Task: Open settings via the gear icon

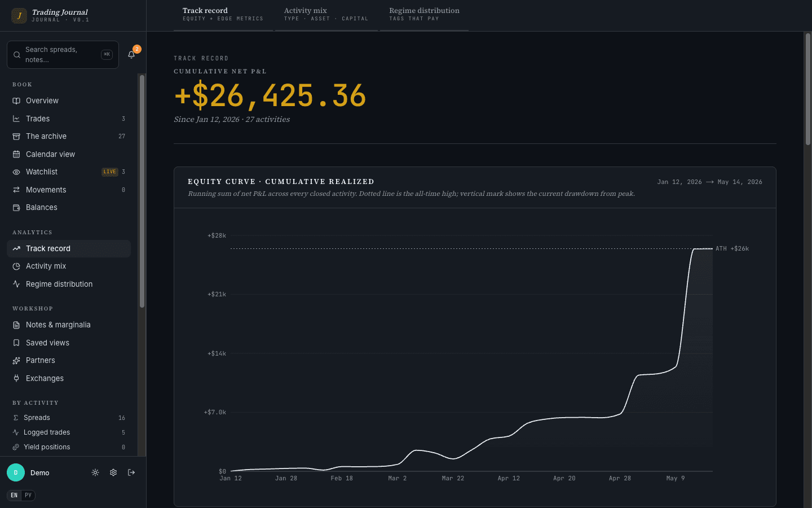Action: coord(113,472)
